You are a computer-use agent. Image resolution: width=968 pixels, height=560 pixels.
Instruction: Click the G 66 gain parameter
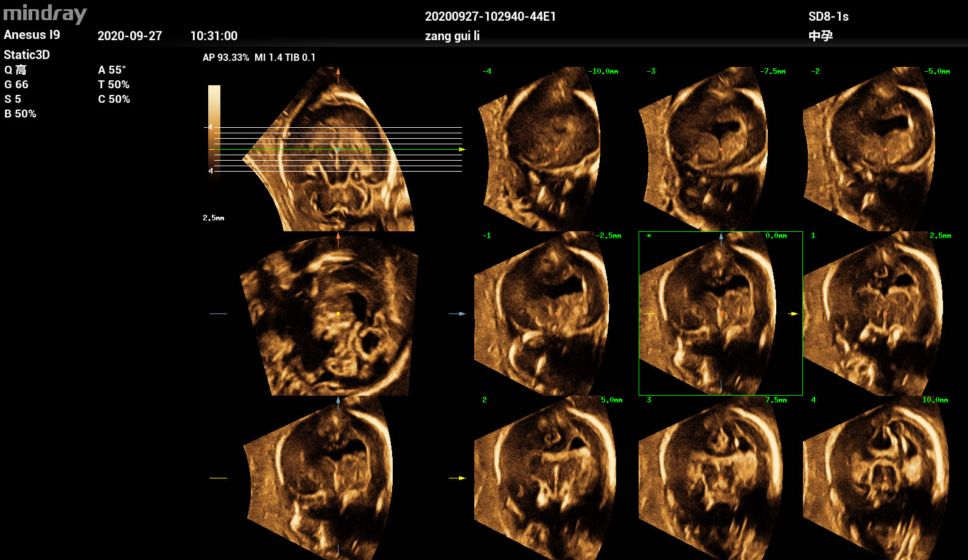tap(16, 85)
